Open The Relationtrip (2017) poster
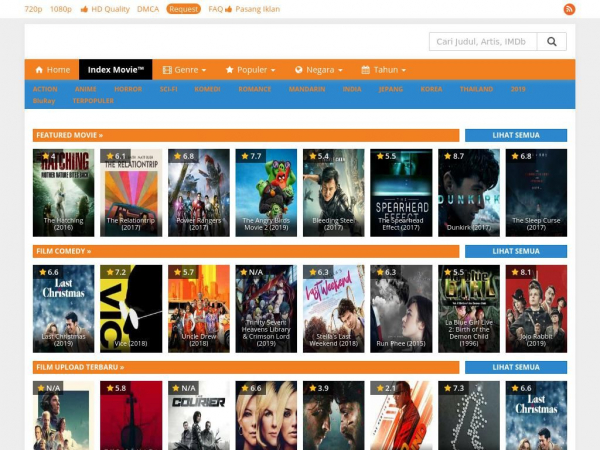The width and height of the screenshot is (600, 450). (x=131, y=193)
